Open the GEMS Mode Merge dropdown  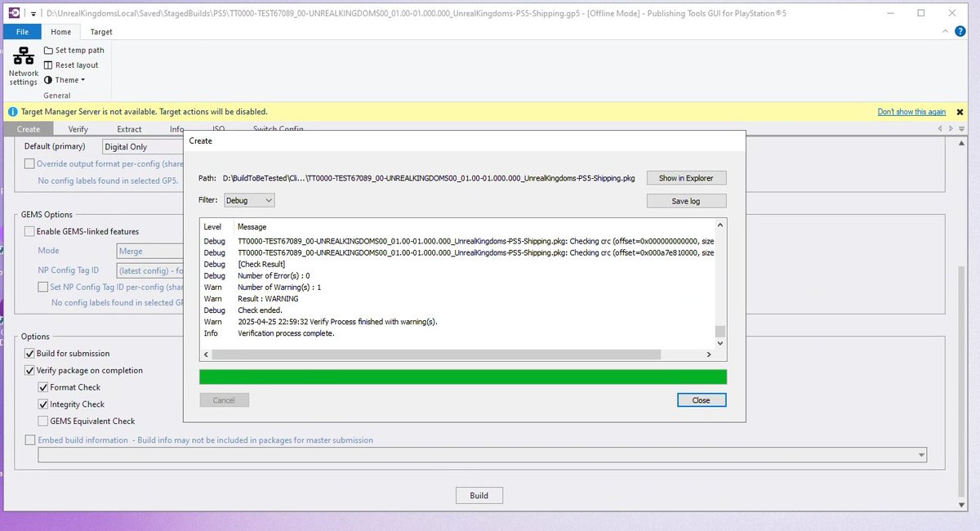[149, 251]
